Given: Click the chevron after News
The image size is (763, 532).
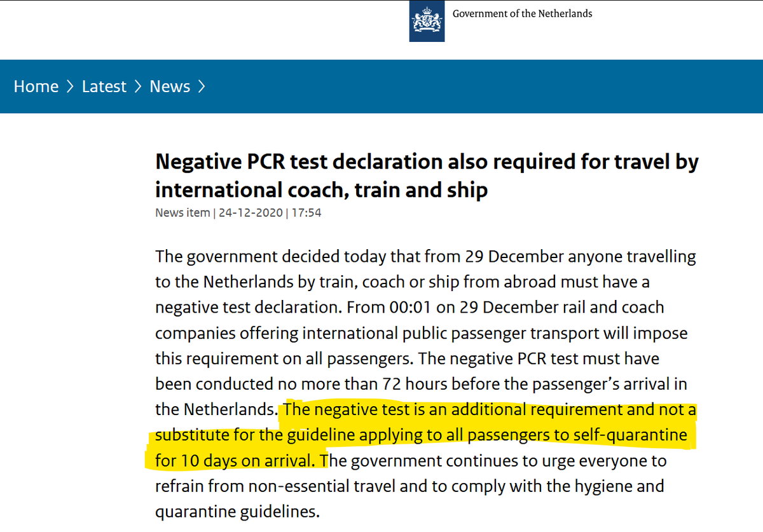Looking at the screenshot, I should point(202,86).
